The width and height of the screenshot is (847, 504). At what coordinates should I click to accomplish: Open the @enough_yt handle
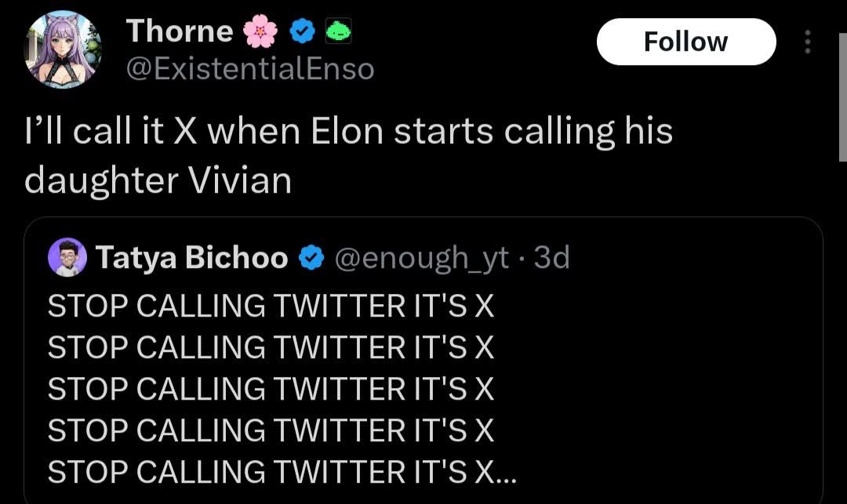422,257
